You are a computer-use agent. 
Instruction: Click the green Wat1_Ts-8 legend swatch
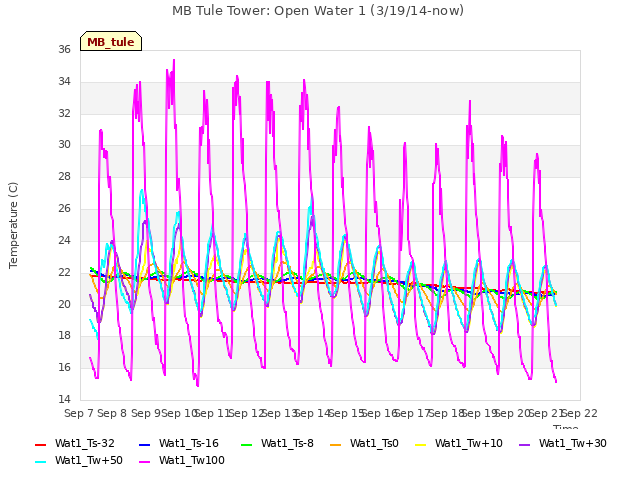[x=247, y=444]
